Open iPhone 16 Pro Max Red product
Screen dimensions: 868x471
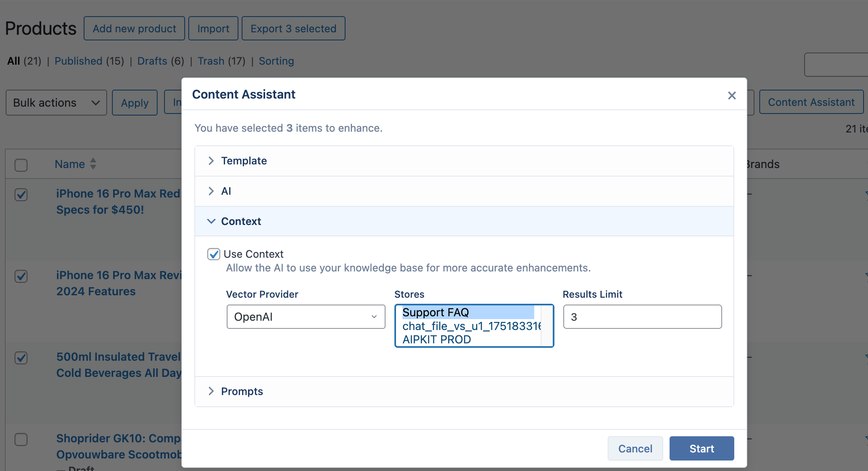tap(119, 202)
